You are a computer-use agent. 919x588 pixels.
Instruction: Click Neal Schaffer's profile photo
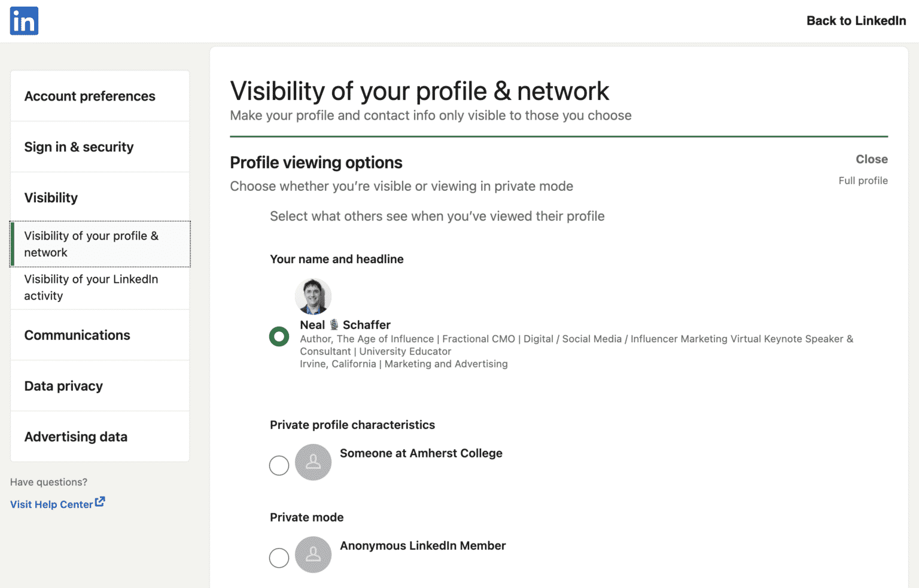tap(313, 296)
